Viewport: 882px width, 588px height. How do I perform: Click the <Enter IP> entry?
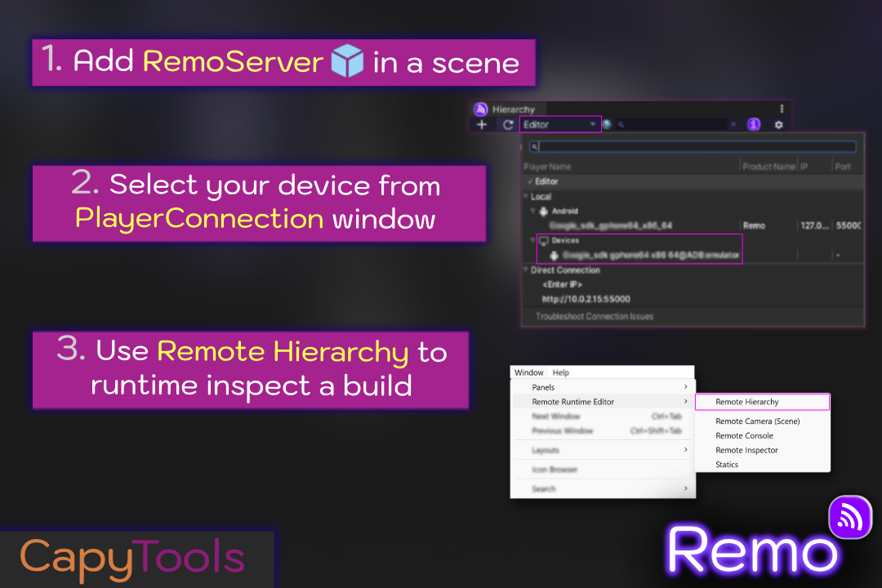[562, 285]
